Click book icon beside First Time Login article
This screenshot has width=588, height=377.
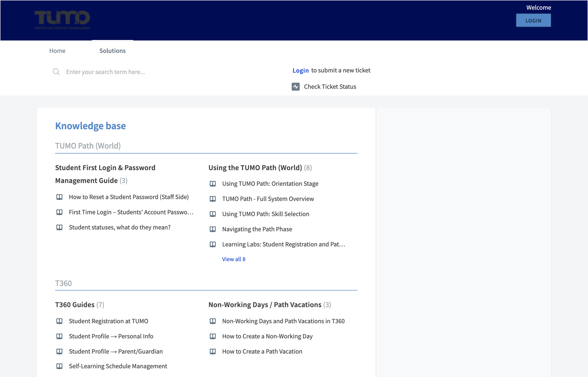60,212
